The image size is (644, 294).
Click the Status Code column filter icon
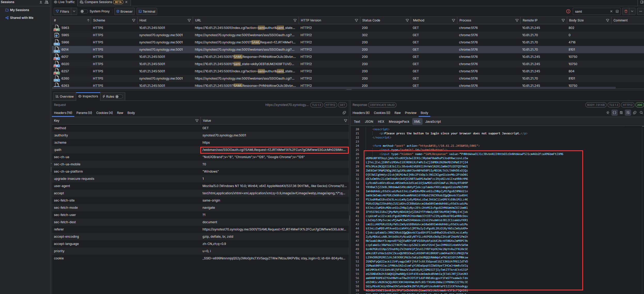tap(407, 20)
